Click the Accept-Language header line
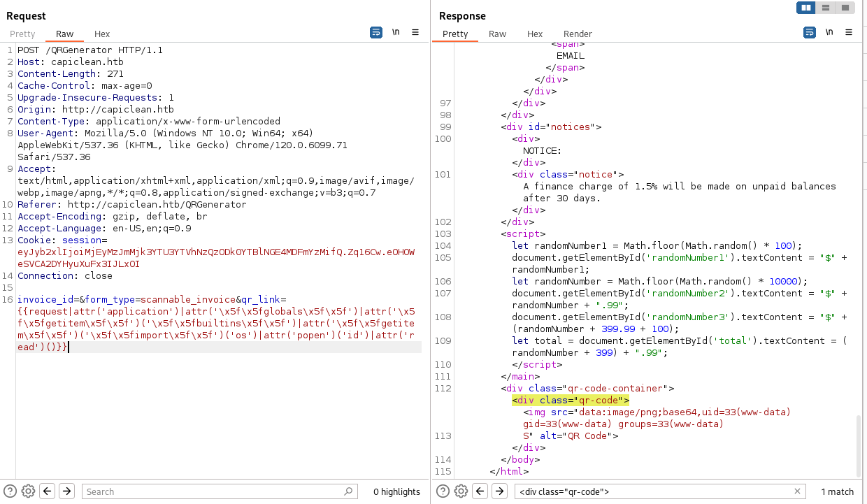 [x=104, y=229]
